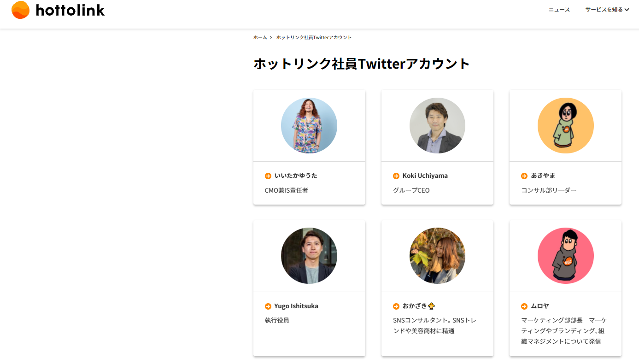
Task: Click the orange arrow icon beside ムロヤ
Action: (524, 306)
